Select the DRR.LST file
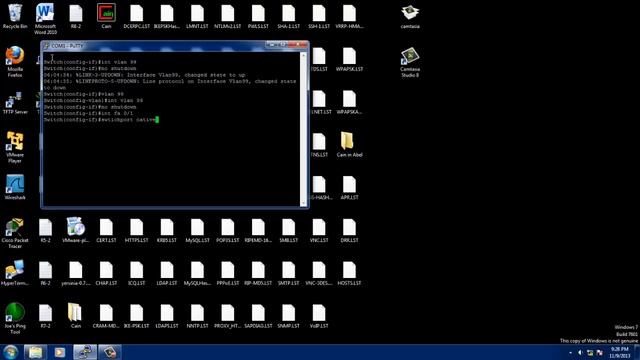The image size is (640, 360). click(349, 230)
